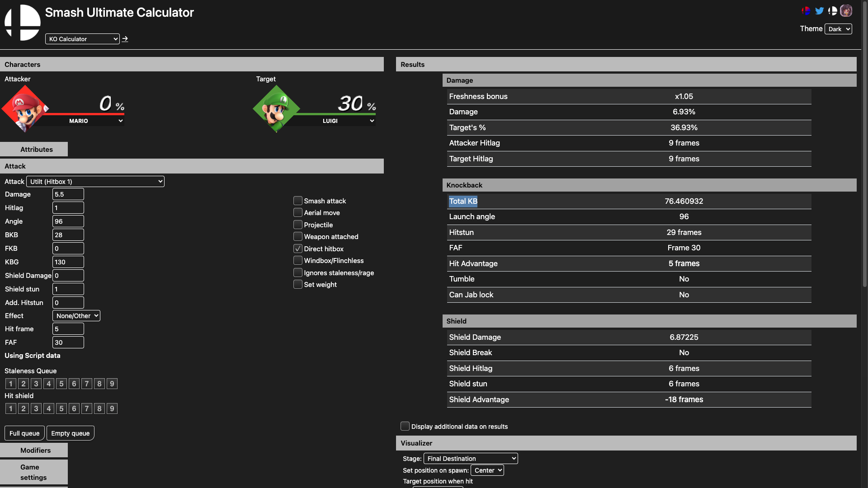Click Mario's attacker portrait
The width and height of the screenshot is (868, 488).
tap(25, 109)
